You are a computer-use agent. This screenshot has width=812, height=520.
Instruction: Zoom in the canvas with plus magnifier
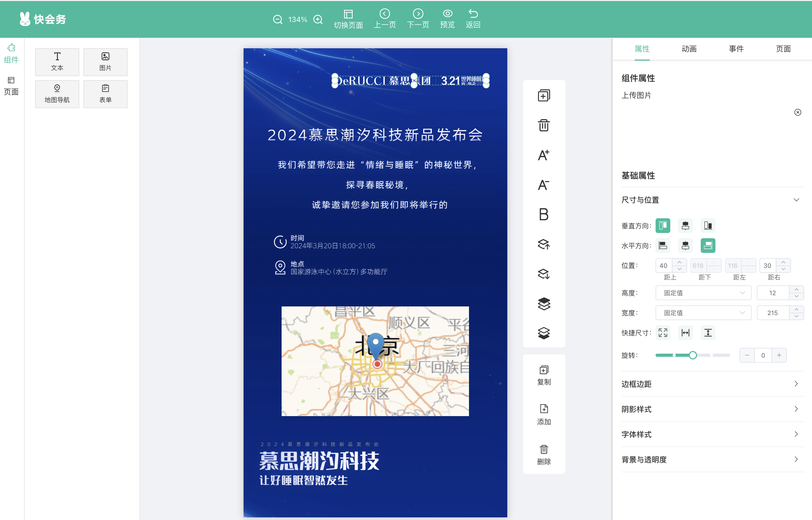click(318, 20)
